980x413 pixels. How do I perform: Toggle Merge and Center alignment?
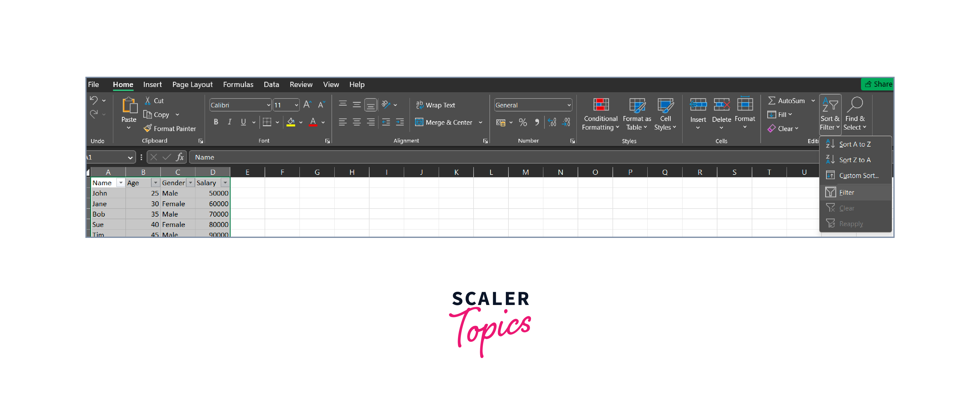(444, 123)
